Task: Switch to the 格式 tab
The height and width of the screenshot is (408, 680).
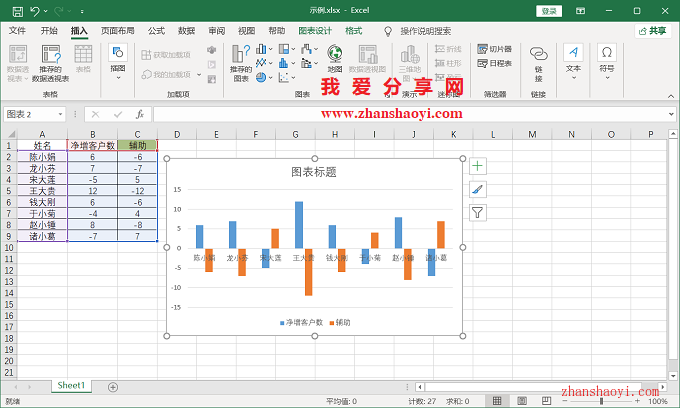Action: 353,31
